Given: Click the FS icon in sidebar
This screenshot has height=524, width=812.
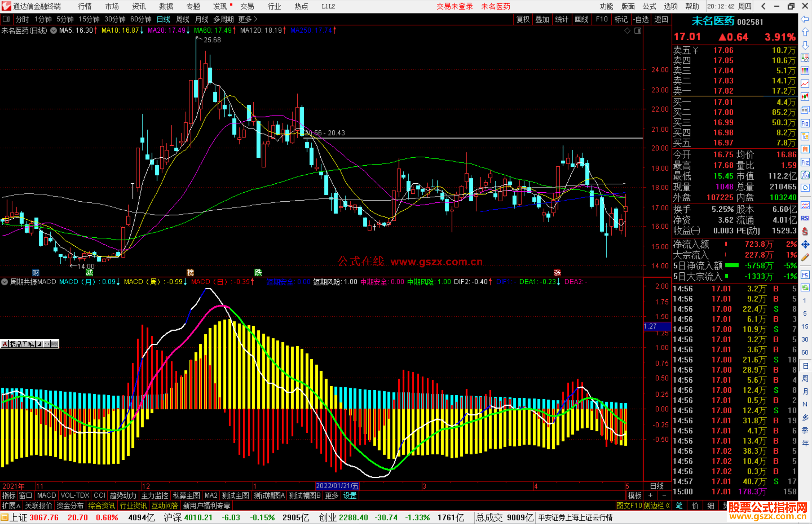Looking at the screenshot, I should (x=805, y=275).
